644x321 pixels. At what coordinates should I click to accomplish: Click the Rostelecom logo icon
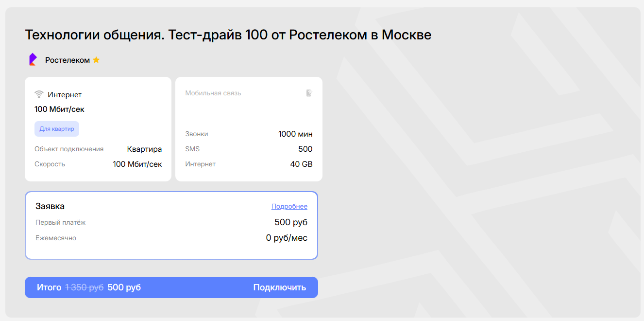pyautogui.click(x=33, y=60)
